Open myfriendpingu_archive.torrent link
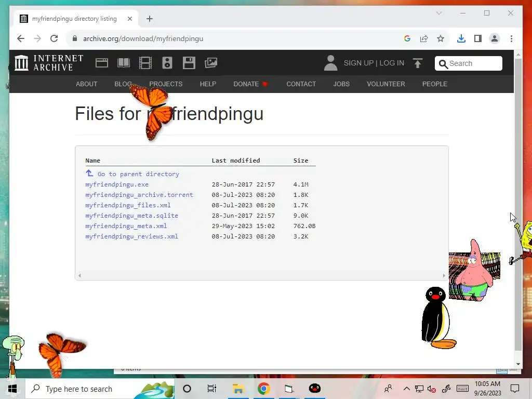The image size is (532, 399). click(x=139, y=195)
